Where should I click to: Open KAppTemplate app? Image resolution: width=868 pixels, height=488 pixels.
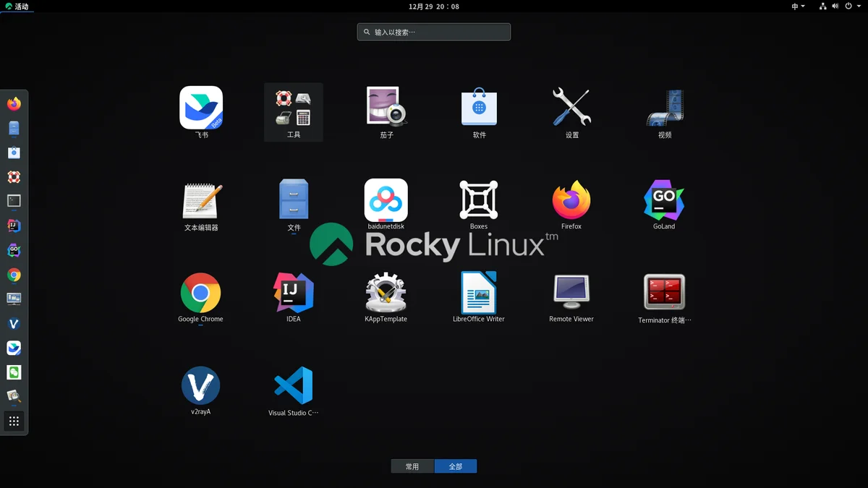(386, 298)
